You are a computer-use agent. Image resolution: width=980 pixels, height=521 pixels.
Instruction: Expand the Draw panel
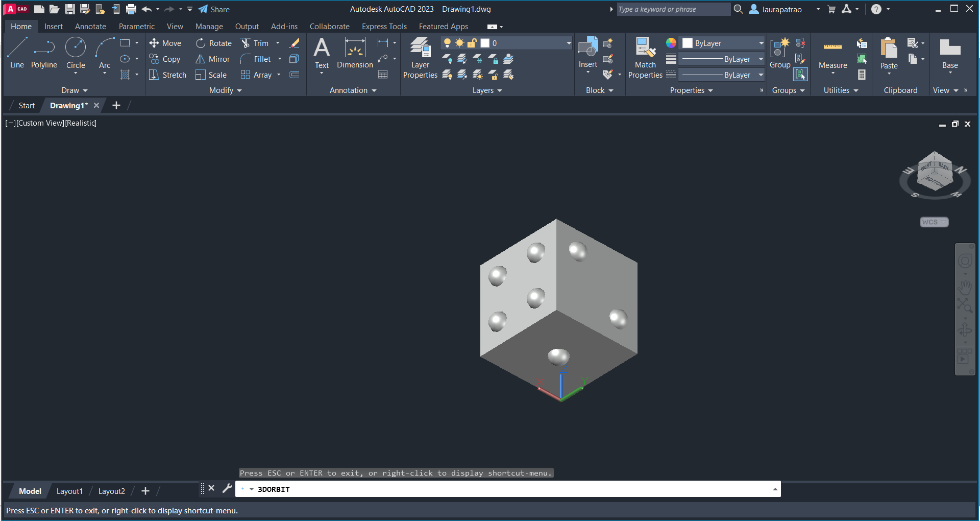coord(75,90)
